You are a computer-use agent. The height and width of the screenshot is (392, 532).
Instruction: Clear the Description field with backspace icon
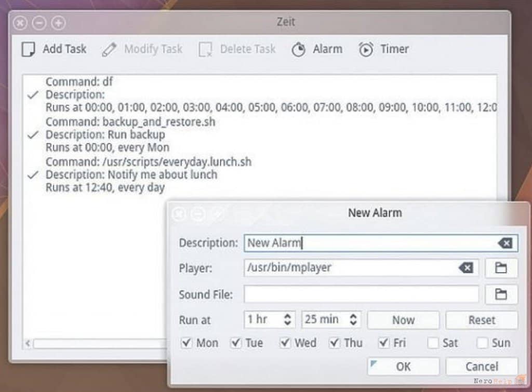click(505, 243)
